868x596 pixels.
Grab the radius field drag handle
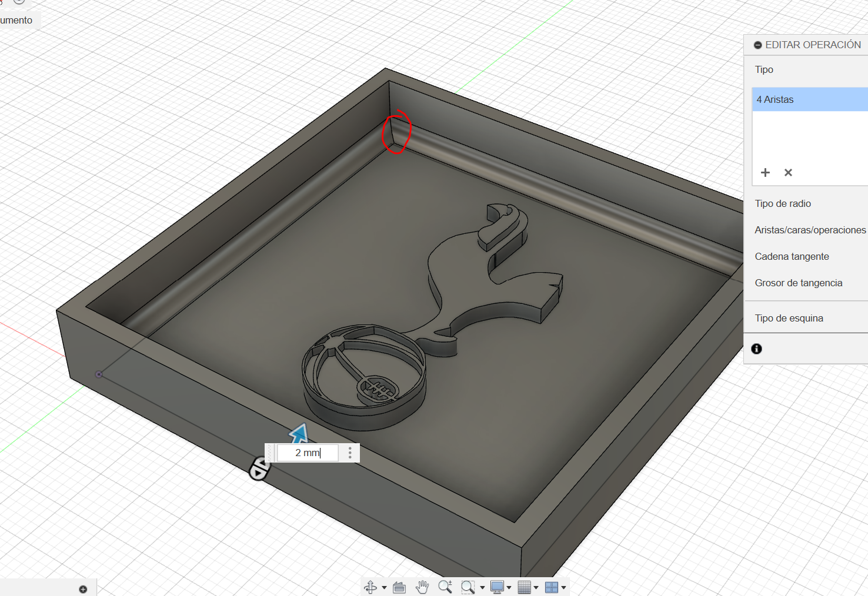pyautogui.click(x=270, y=453)
